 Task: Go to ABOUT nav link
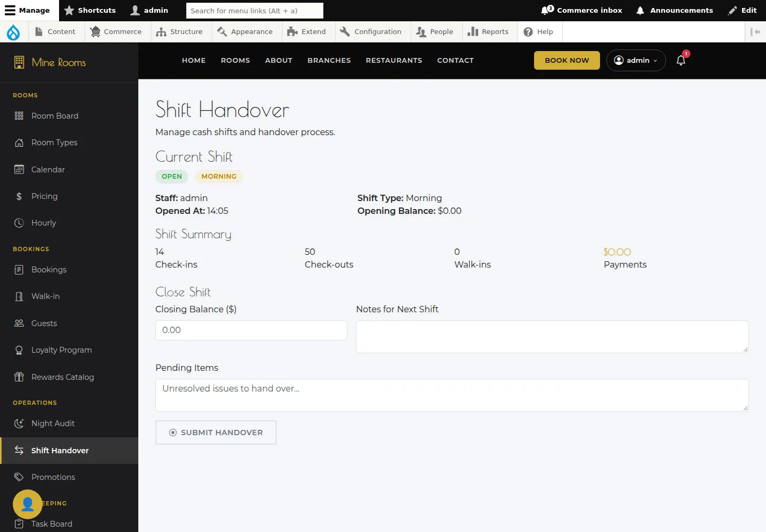(279, 61)
